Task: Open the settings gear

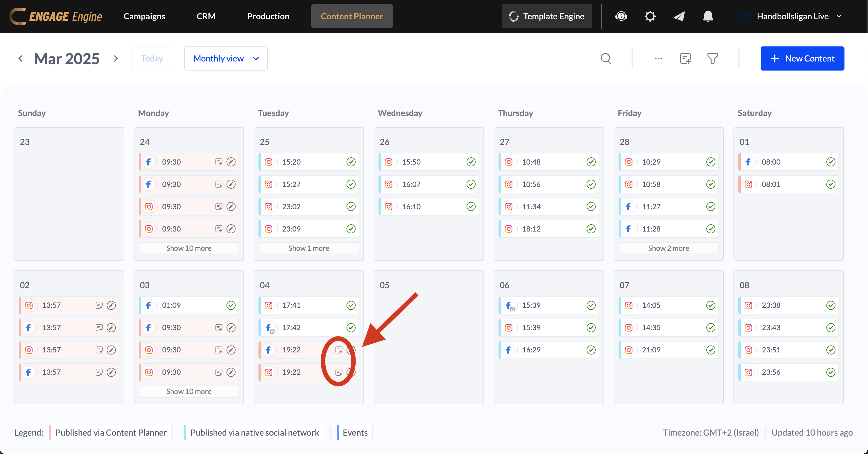Action: 650,16
